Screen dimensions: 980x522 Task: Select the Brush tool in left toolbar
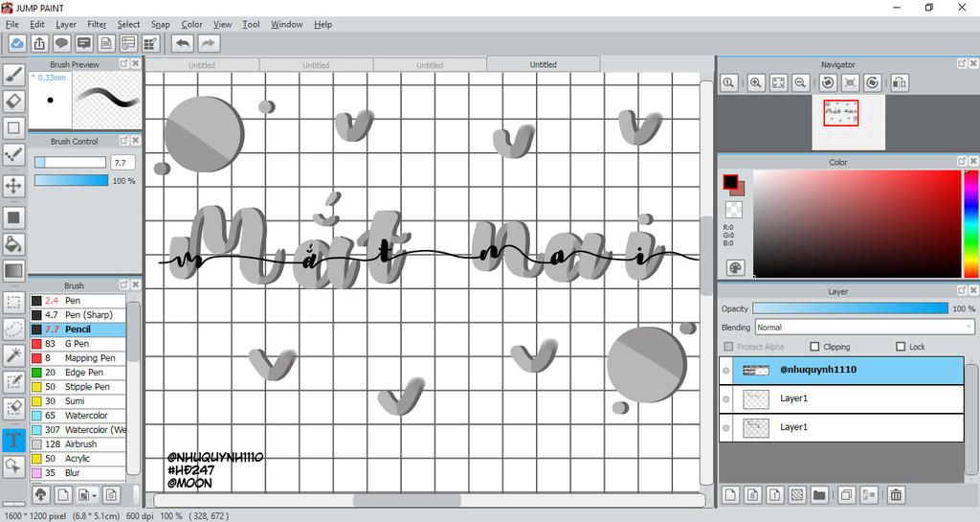pos(13,75)
